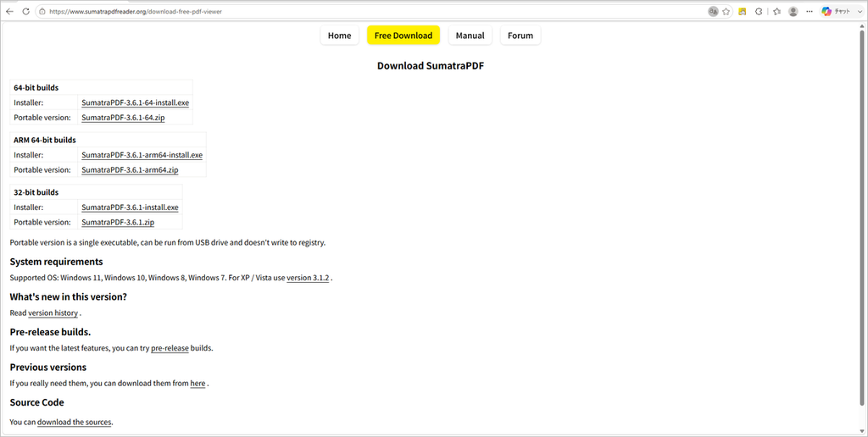Click the Pre-release builds heading

click(50, 332)
